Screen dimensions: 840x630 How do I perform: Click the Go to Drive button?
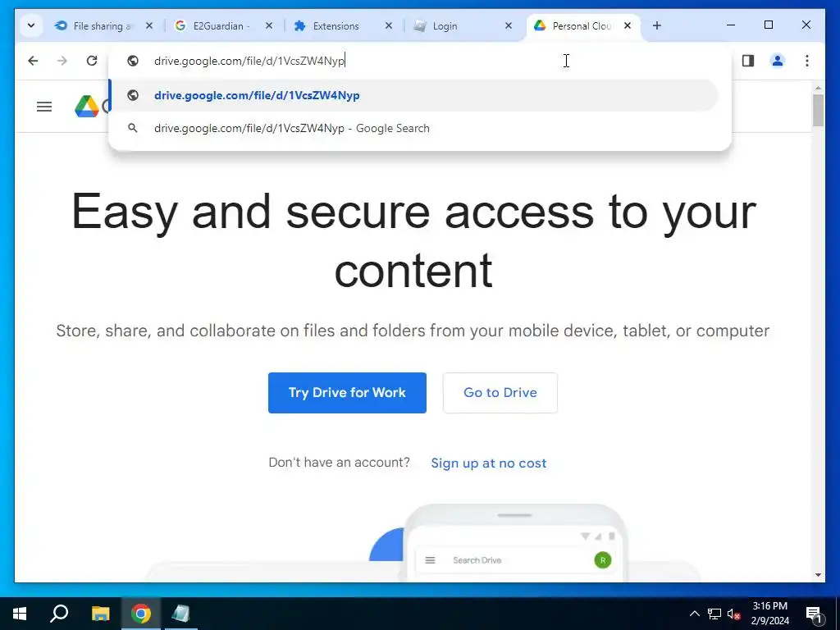(500, 393)
